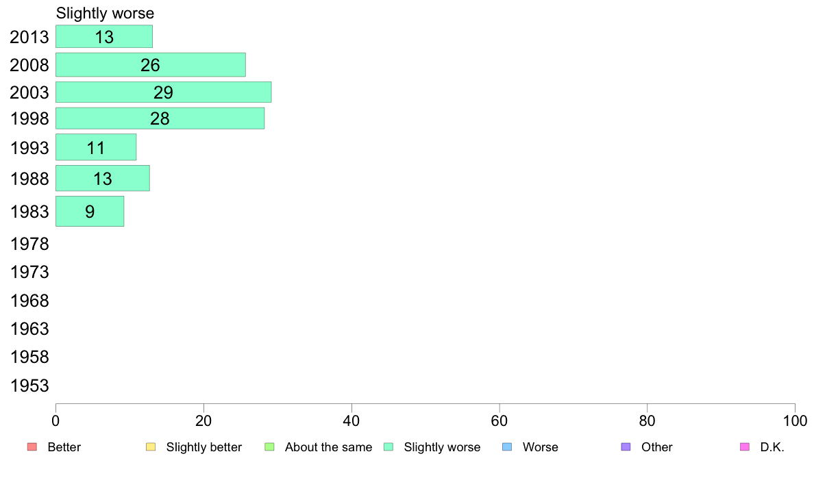Select the 1978 year label
The width and height of the screenshot is (814, 504).
(x=29, y=244)
